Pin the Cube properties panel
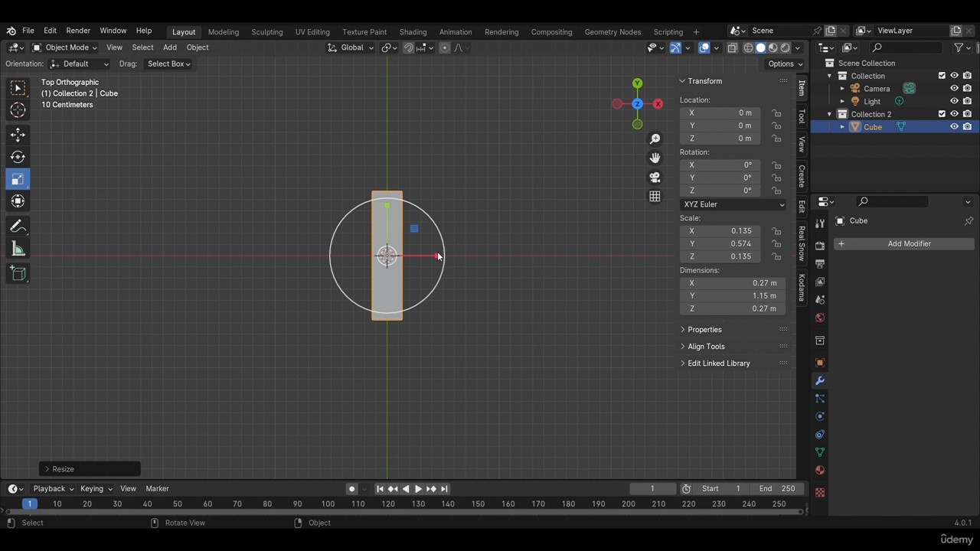 tap(969, 221)
